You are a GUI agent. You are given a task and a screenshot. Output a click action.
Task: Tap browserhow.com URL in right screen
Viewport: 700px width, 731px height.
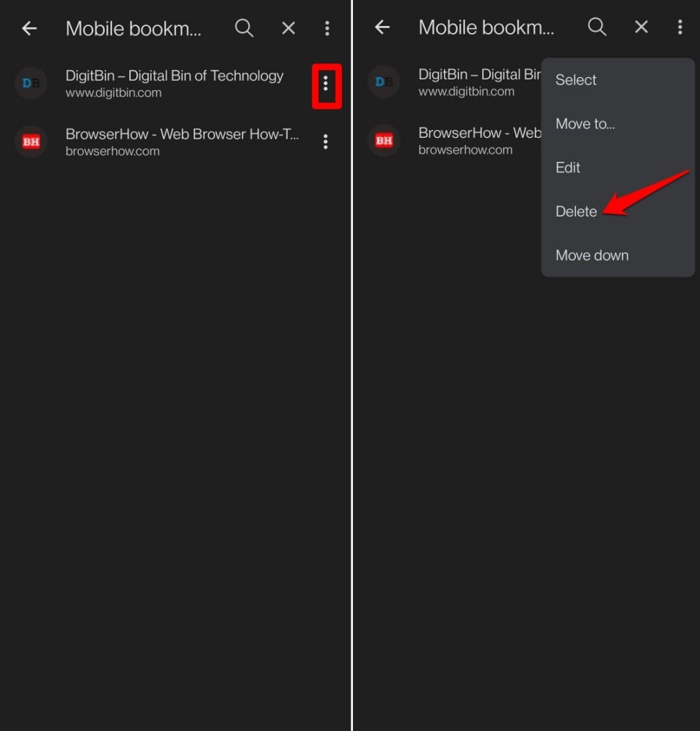point(465,149)
